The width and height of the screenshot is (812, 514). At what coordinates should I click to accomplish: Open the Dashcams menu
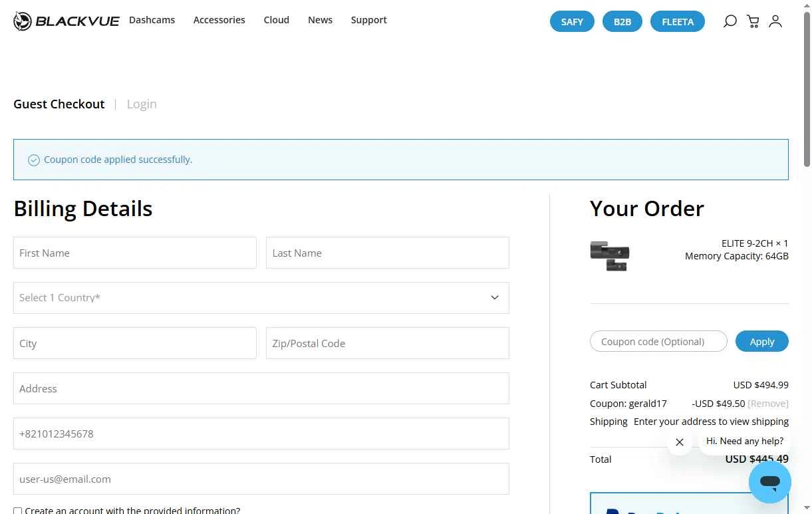152,20
